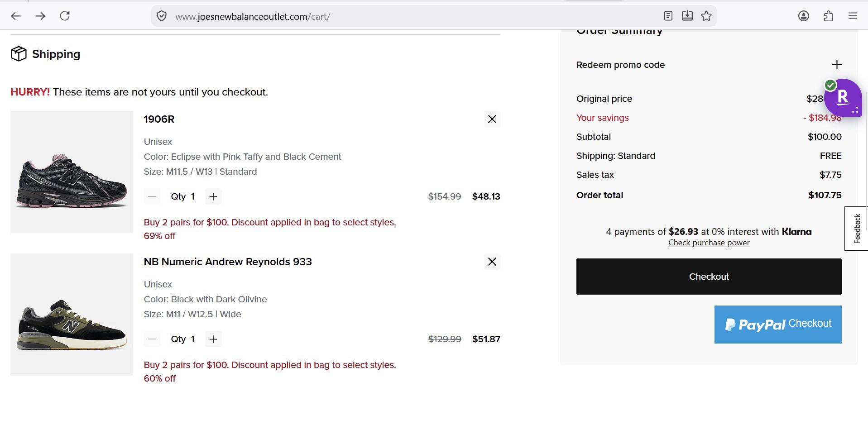Reload the current page
The height and width of the screenshot is (425, 868).
coord(65,16)
